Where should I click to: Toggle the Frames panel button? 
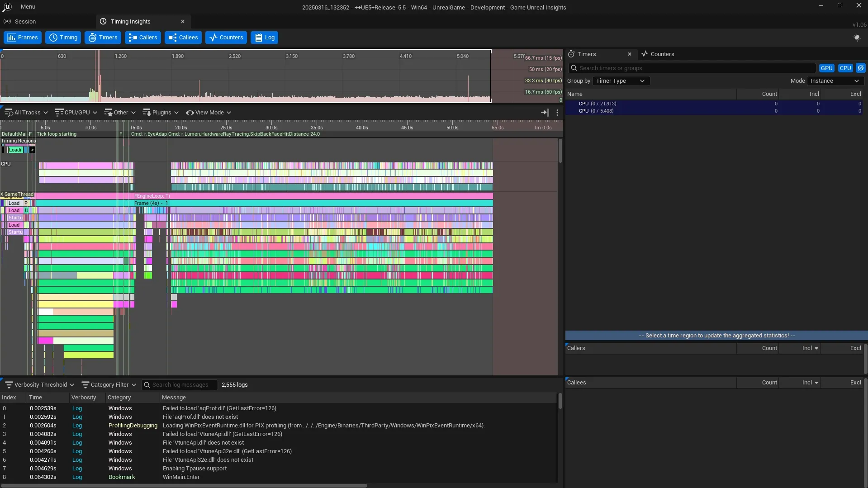(23, 38)
